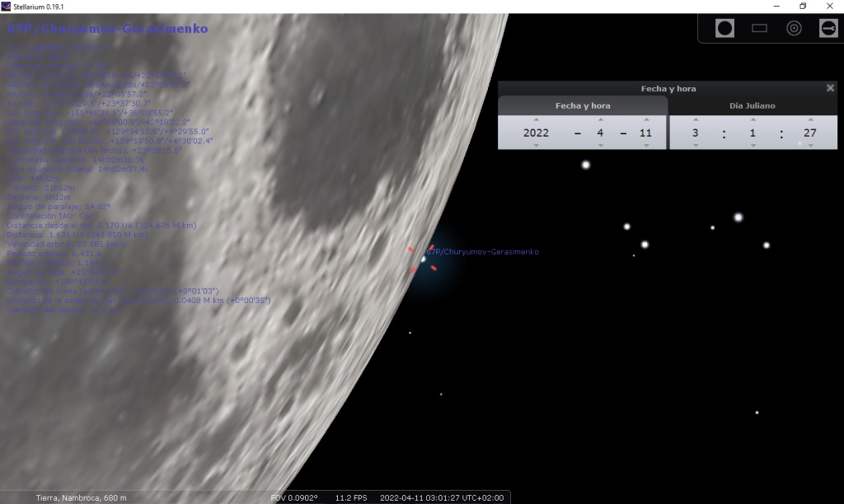Enable the Telrad sight concentric-circles icon
The image size is (844, 504).
[795, 29]
